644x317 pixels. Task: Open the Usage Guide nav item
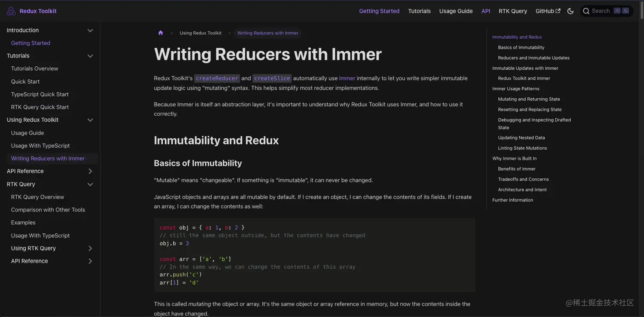click(x=456, y=11)
